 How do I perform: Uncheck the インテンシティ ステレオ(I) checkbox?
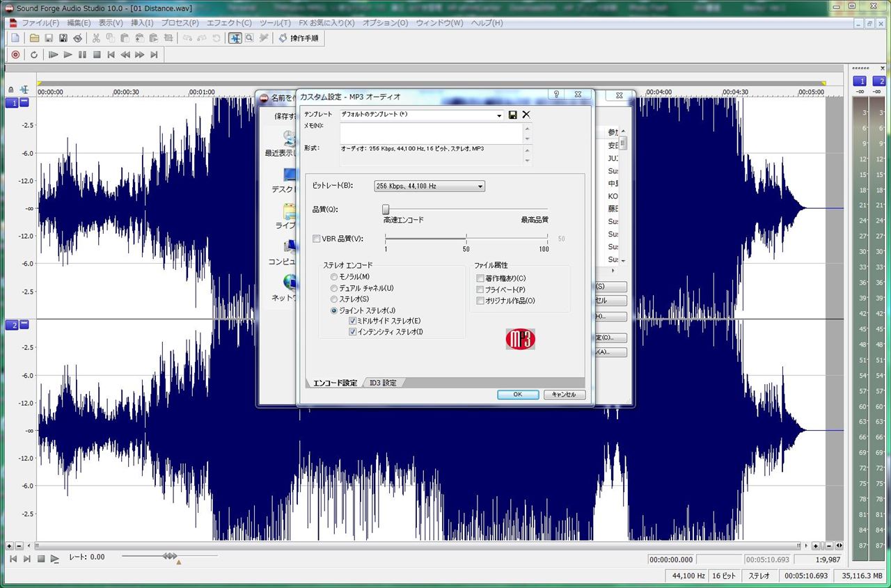(x=352, y=332)
